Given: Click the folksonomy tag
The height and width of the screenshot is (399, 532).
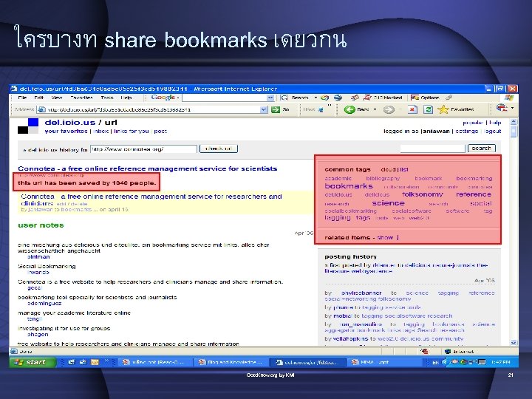Looking at the screenshot, I should 423,194.
